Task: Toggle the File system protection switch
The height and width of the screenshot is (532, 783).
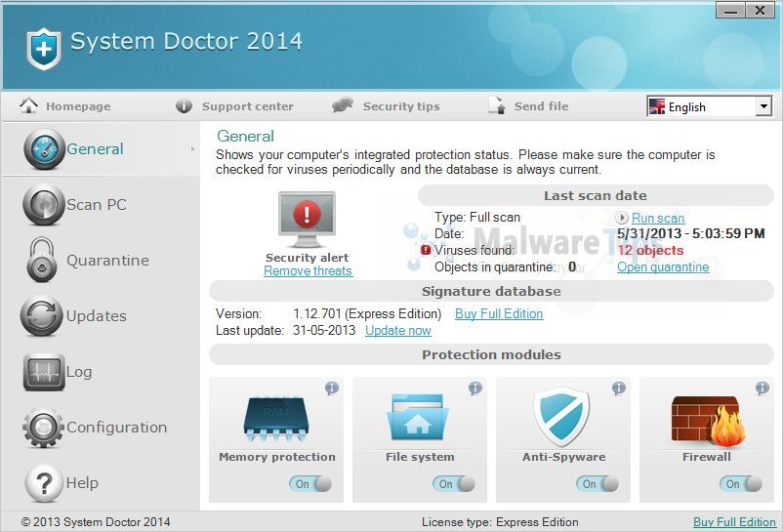Action: (x=454, y=483)
